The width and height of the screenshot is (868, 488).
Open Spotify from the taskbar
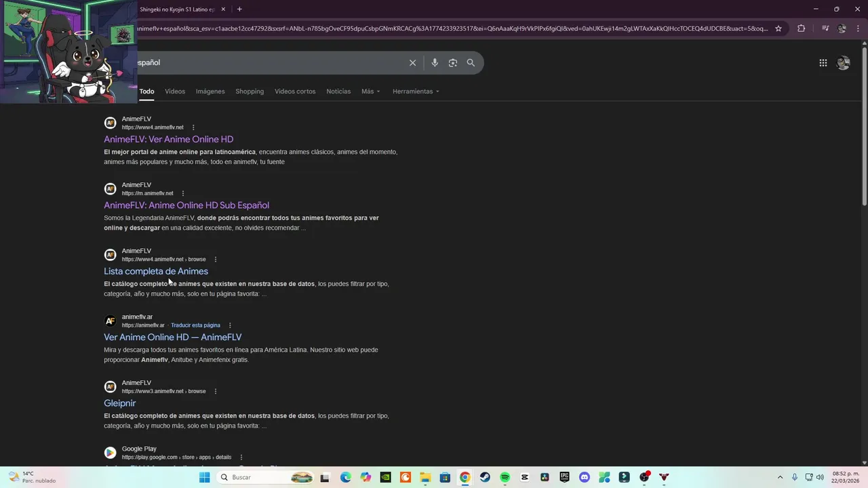click(x=505, y=477)
